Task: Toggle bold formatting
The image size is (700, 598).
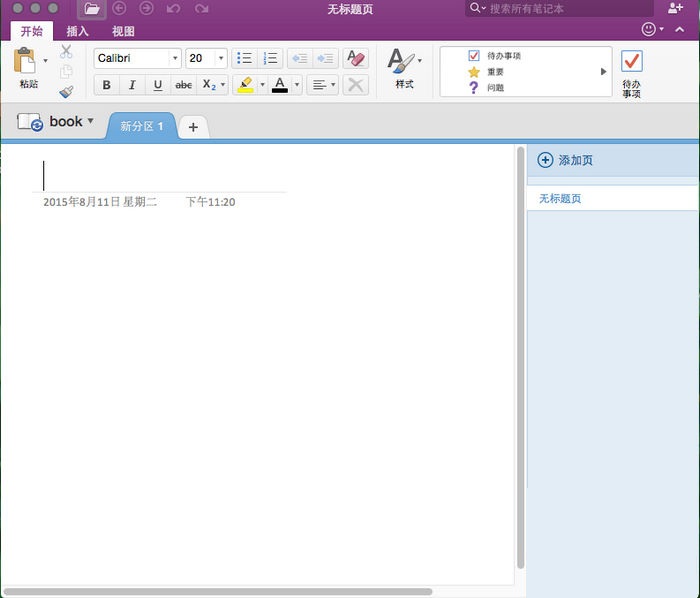Action: (106, 85)
